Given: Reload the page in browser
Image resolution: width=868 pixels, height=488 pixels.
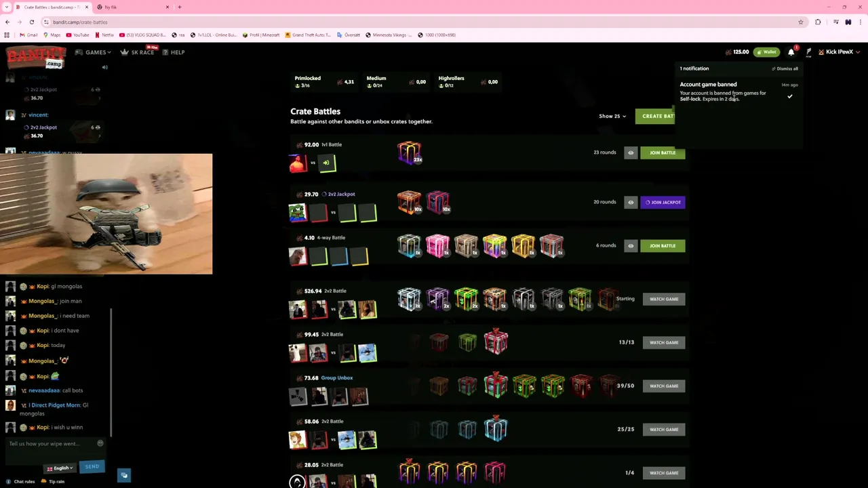Looking at the screenshot, I should [x=31, y=22].
